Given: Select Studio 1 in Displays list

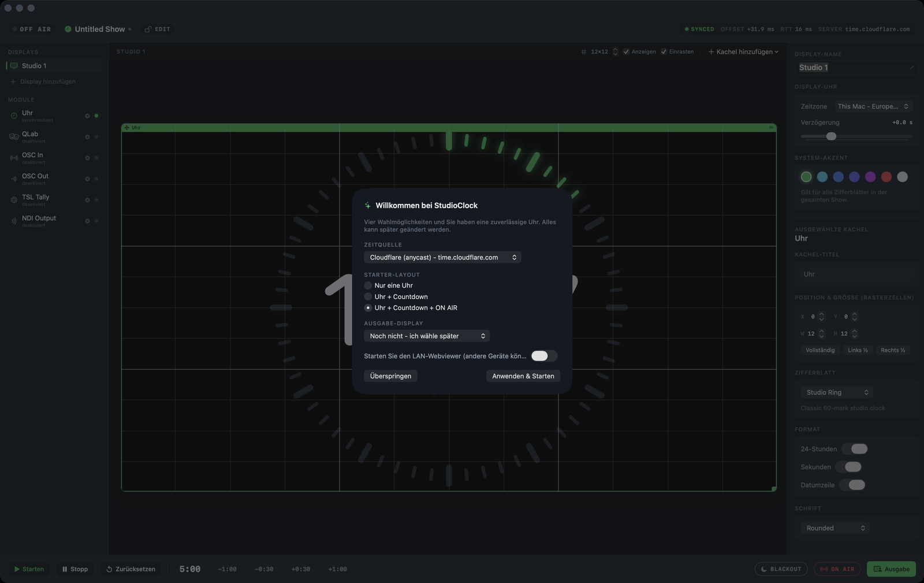Looking at the screenshot, I should [x=54, y=66].
